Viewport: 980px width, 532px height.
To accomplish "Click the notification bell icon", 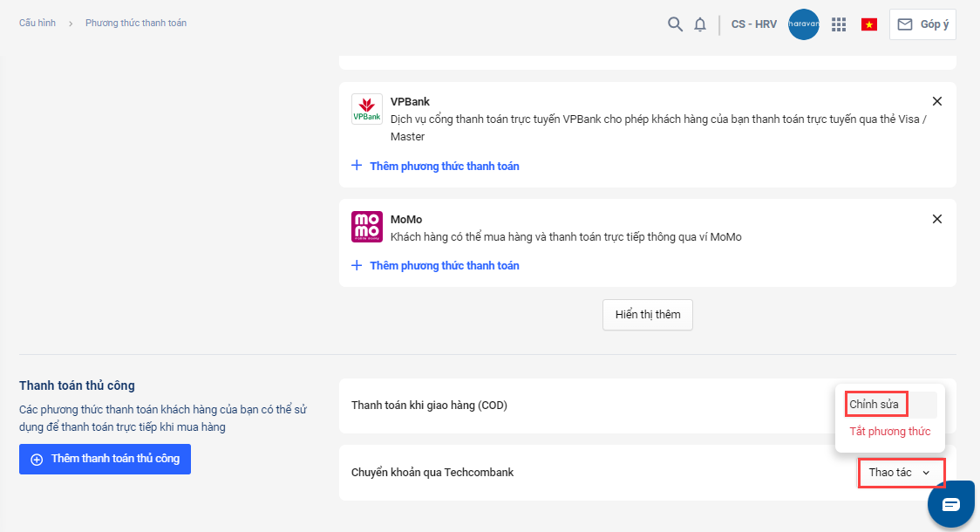I will tap(700, 24).
